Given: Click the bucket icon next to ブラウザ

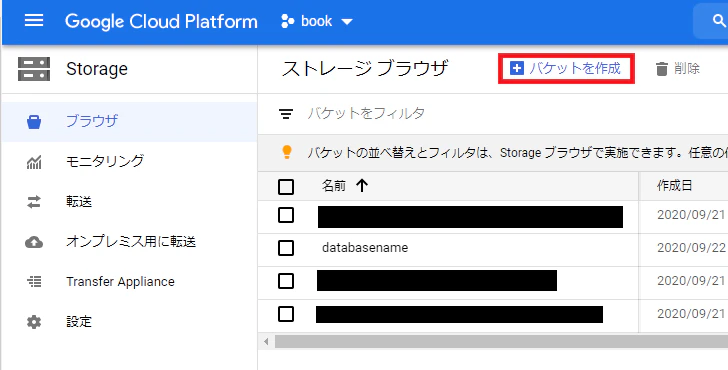Looking at the screenshot, I should click(x=34, y=122).
